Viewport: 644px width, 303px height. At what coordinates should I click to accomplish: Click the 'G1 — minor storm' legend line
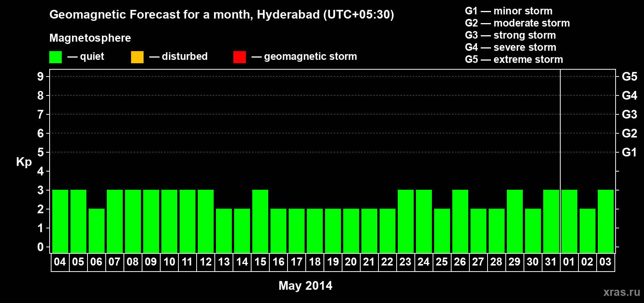coord(509,11)
